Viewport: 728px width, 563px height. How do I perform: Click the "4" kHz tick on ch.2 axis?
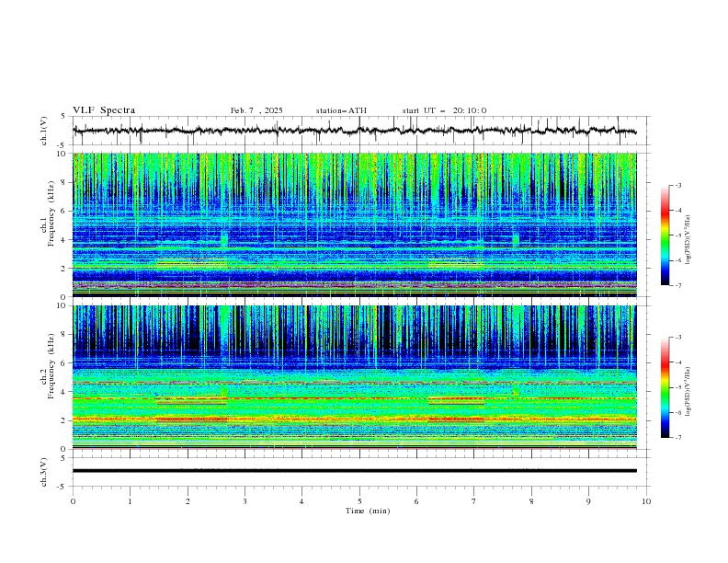63,392
